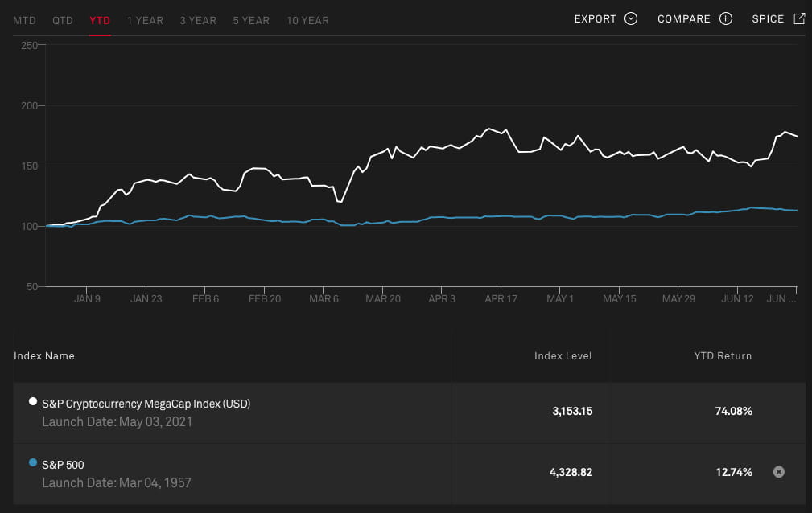Click the Export dropdown chevron icon
The width and height of the screenshot is (812, 513).
(630, 19)
